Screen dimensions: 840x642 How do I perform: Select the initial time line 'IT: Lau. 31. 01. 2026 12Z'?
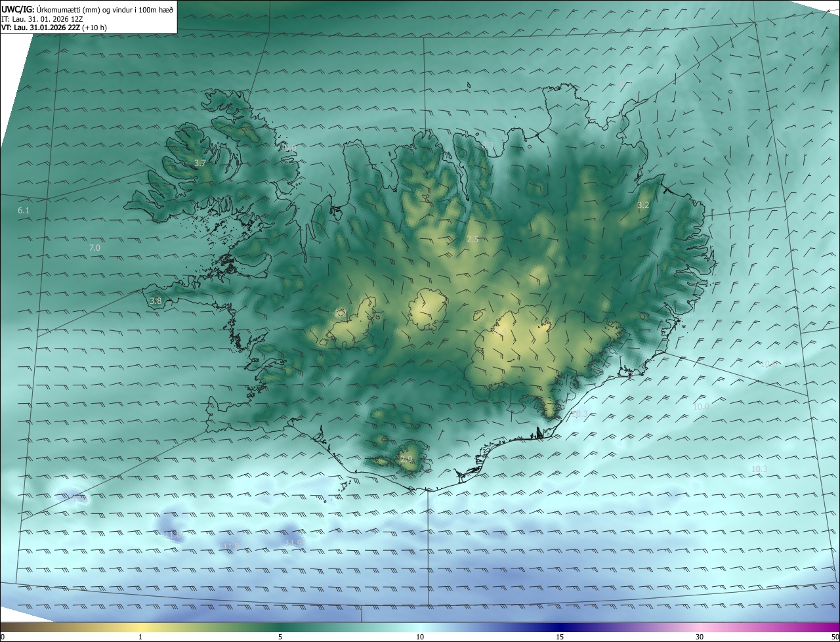pos(43,19)
